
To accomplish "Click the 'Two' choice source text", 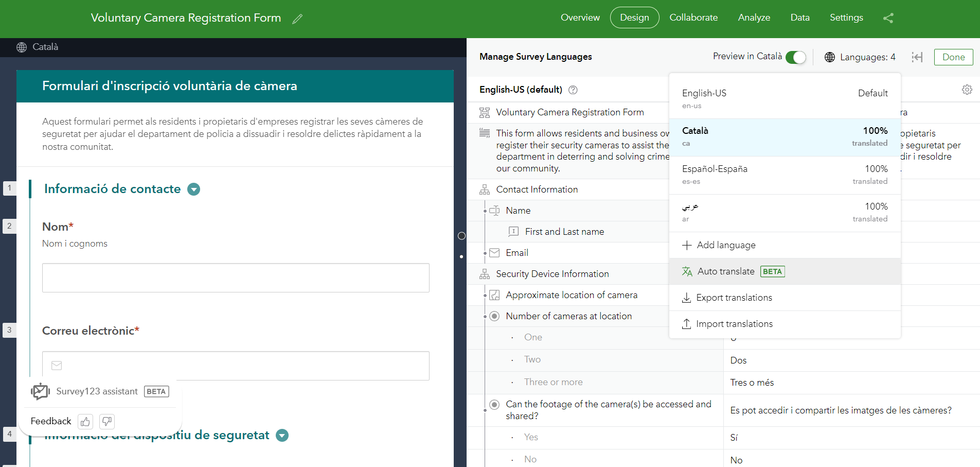I will (532, 359).
